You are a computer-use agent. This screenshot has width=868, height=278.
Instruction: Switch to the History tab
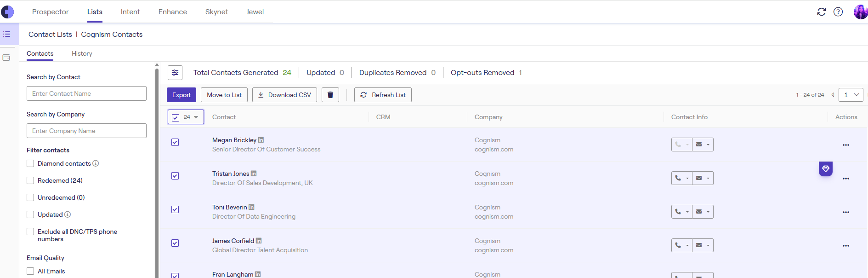82,54
